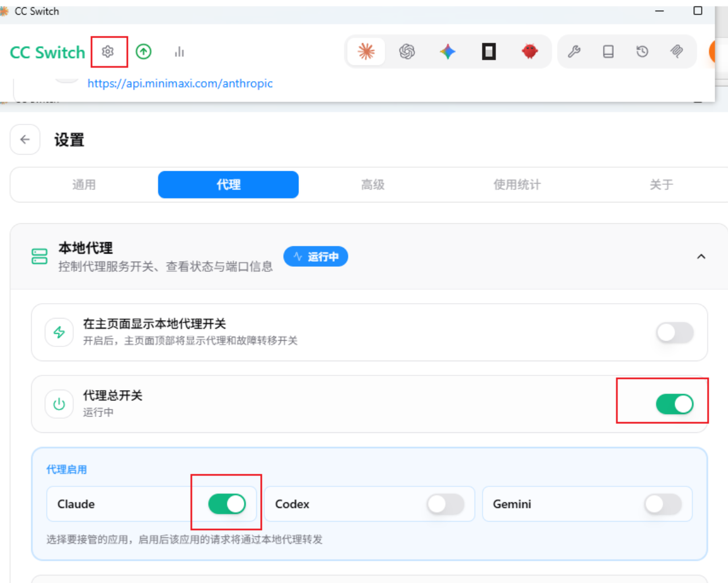
Task: Collapse the 本地代理 section chevron
Action: 701,257
